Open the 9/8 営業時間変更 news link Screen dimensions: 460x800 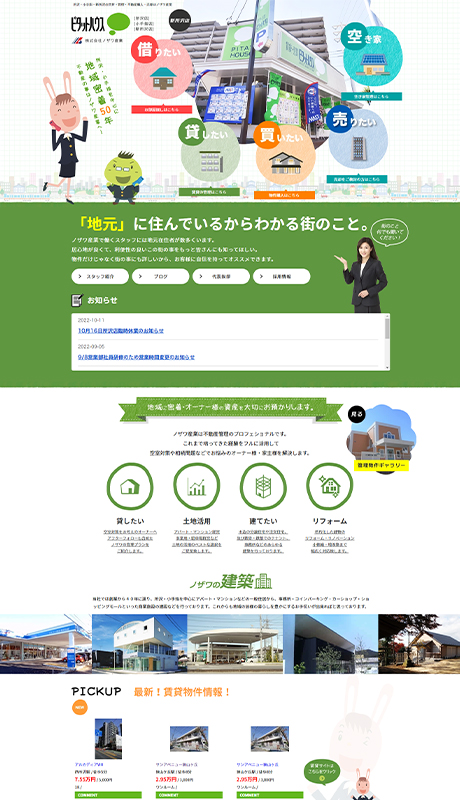(x=136, y=357)
